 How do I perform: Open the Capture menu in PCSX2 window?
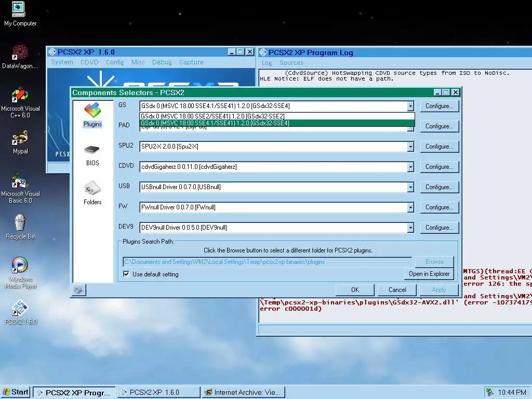(191, 62)
